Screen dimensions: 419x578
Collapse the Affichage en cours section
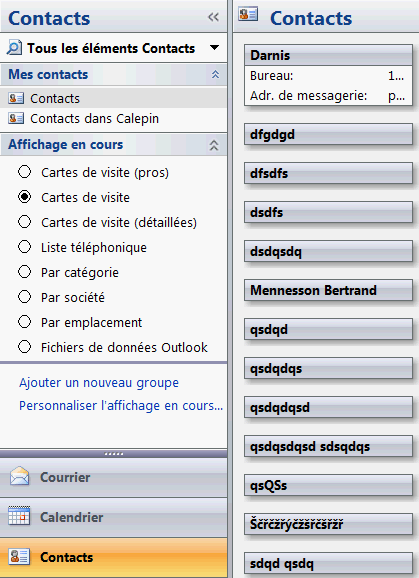[x=214, y=145]
